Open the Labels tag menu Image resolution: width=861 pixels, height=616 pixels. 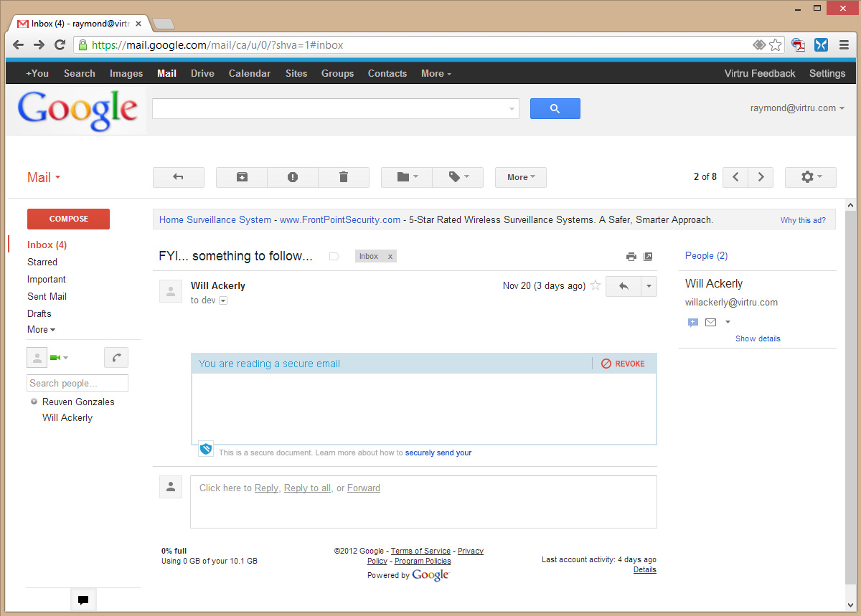click(x=458, y=177)
